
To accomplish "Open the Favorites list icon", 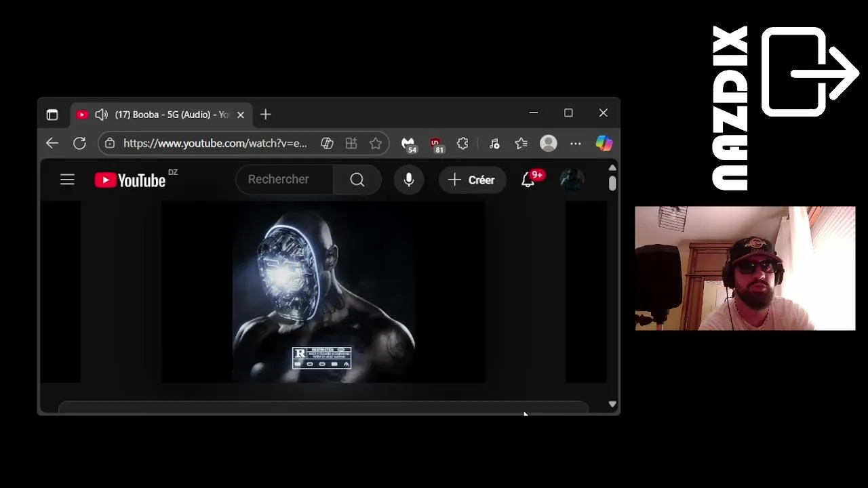I will coord(521,143).
